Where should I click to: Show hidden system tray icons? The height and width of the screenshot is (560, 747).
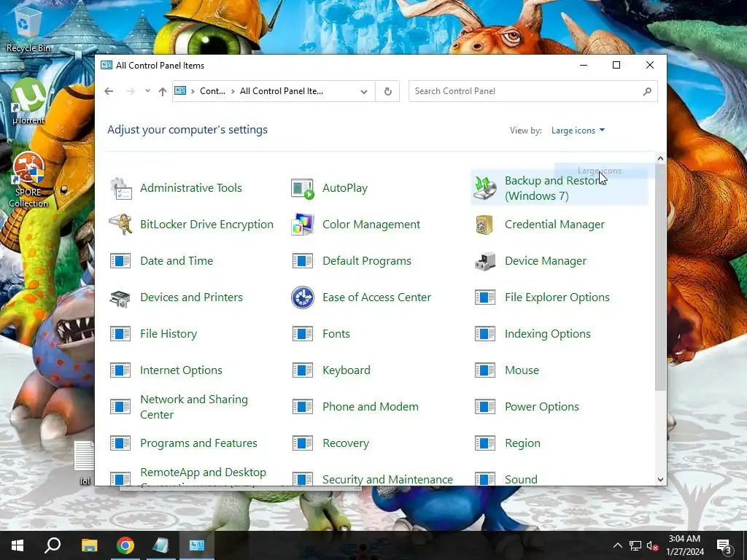click(617, 545)
